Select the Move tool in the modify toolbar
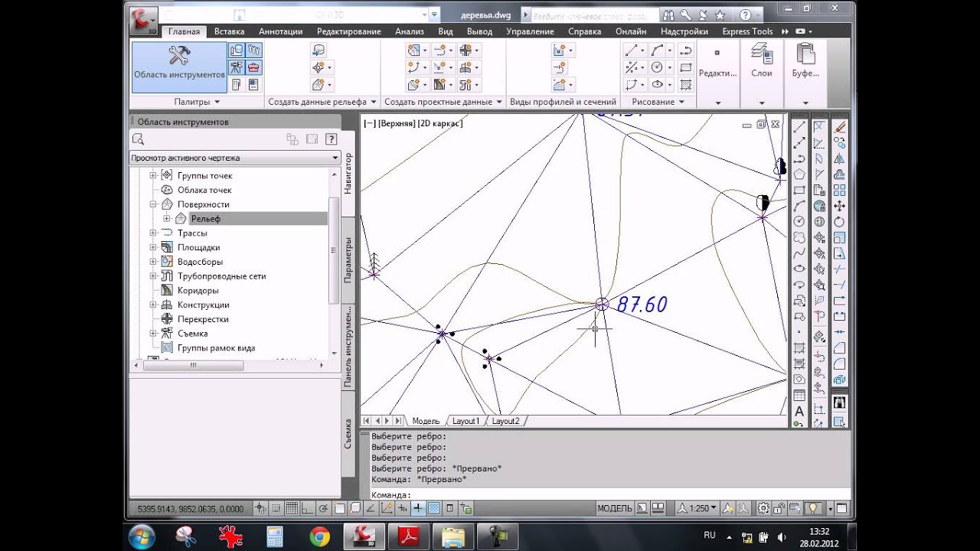980x551 pixels. pos(840,206)
